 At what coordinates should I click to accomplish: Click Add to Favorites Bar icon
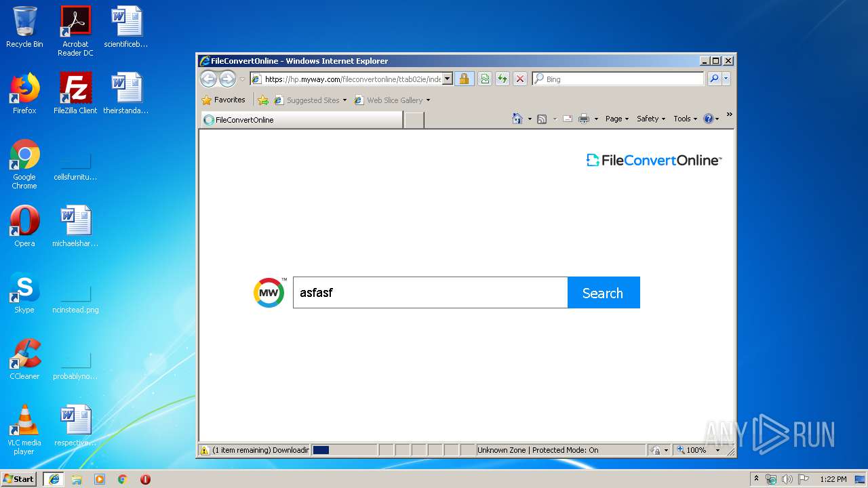tap(262, 100)
